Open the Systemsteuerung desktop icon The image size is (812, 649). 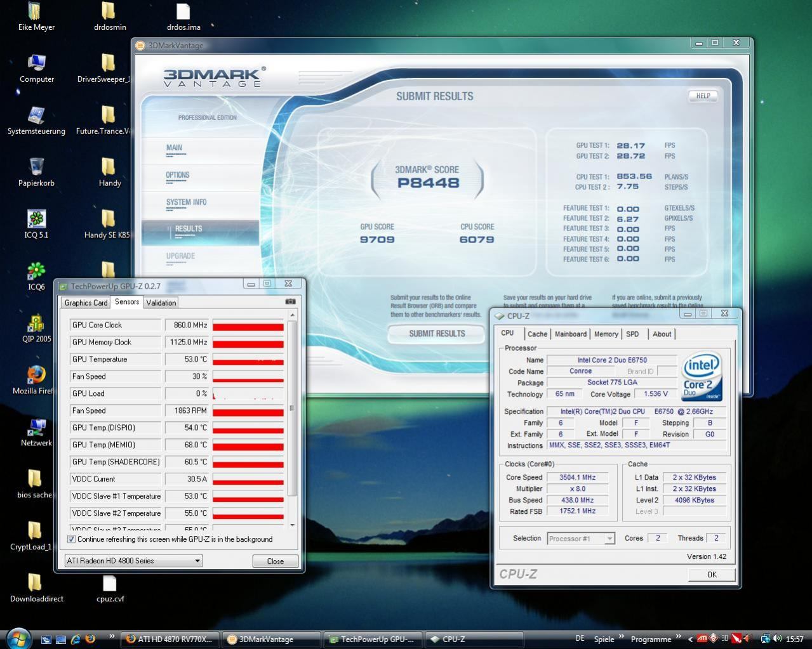pos(36,115)
